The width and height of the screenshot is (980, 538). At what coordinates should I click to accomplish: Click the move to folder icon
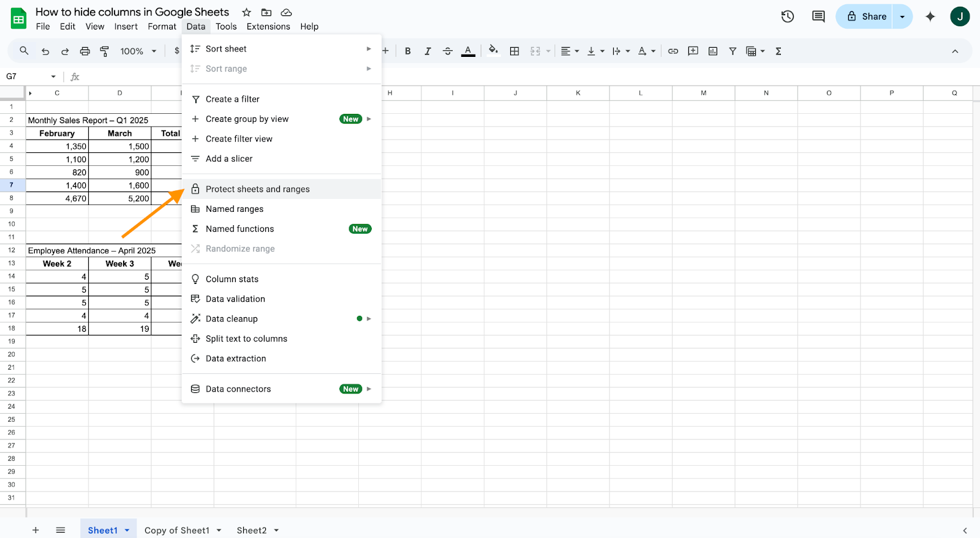pos(266,12)
